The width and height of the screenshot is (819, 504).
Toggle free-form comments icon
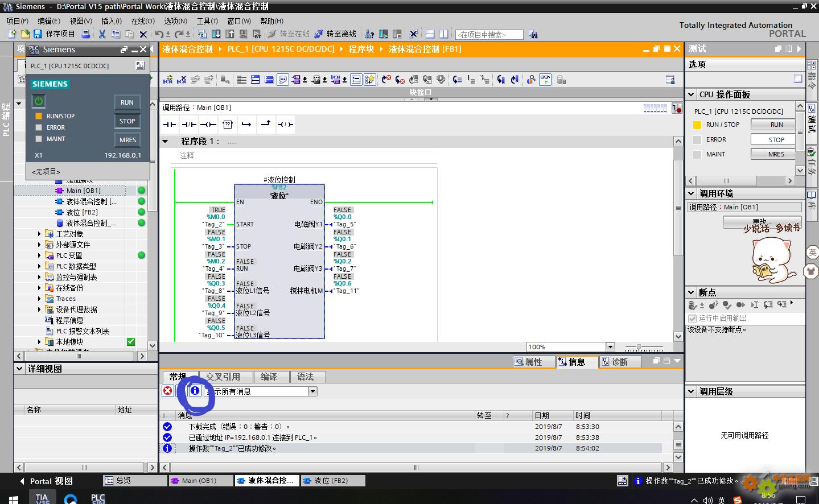click(x=282, y=80)
